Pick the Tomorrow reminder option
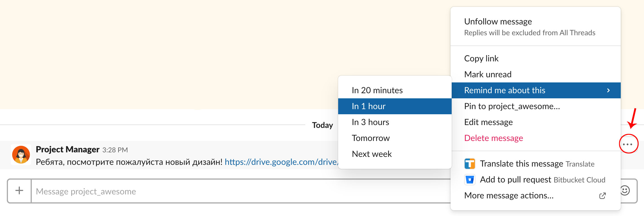Image resolution: width=644 pixels, height=216 pixels. pos(371,138)
